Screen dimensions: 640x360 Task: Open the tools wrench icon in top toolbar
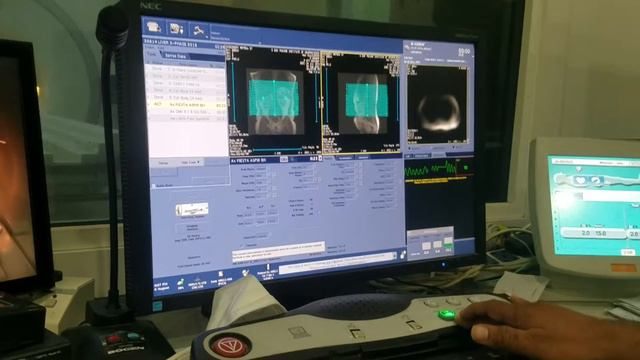(x=199, y=30)
